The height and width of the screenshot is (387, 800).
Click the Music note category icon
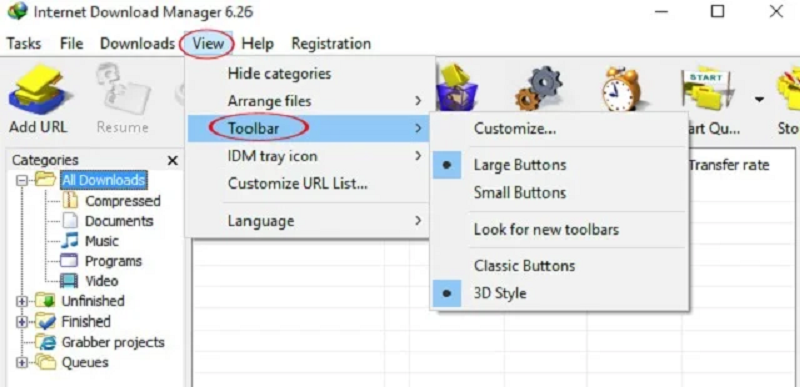coord(70,241)
